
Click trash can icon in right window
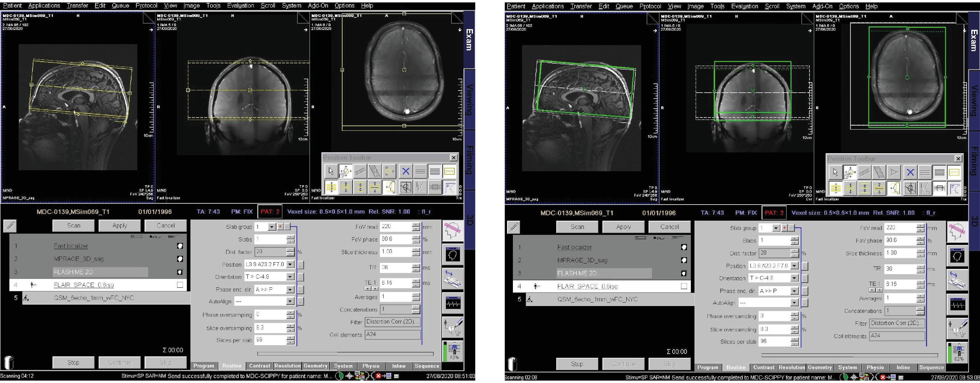(x=513, y=364)
